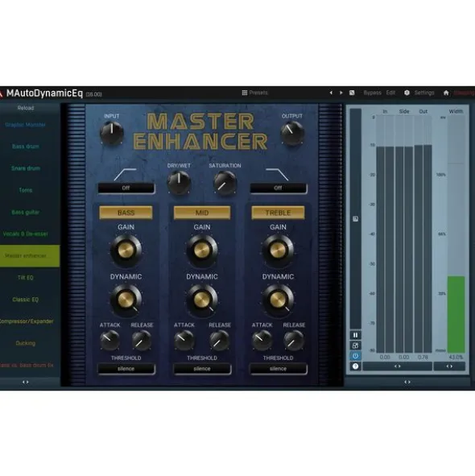Click the TREBLE RELEASE knob
The width and height of the screenshot is (475, 476).
coord(294,341)
